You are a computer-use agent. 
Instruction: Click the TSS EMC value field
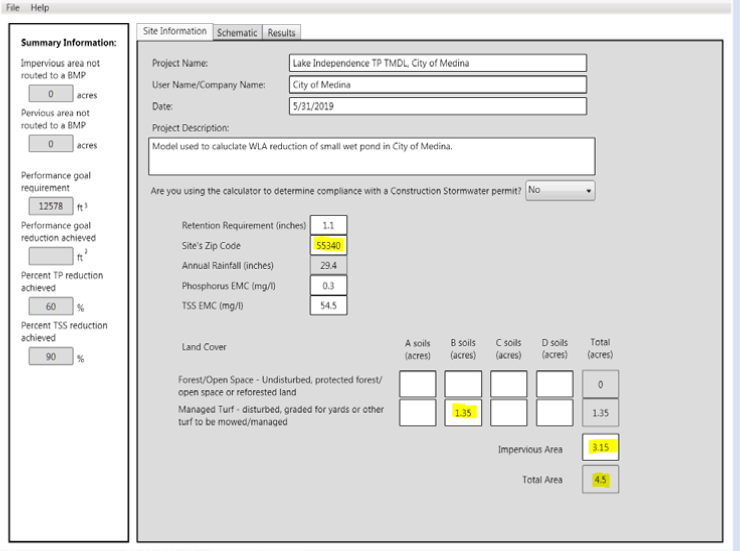pos(328,305)
